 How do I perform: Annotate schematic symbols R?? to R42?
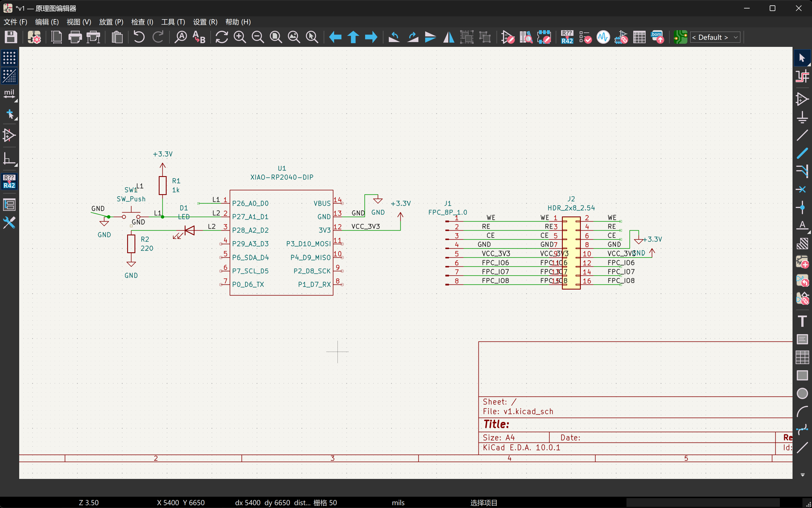[x=567, y=37]
